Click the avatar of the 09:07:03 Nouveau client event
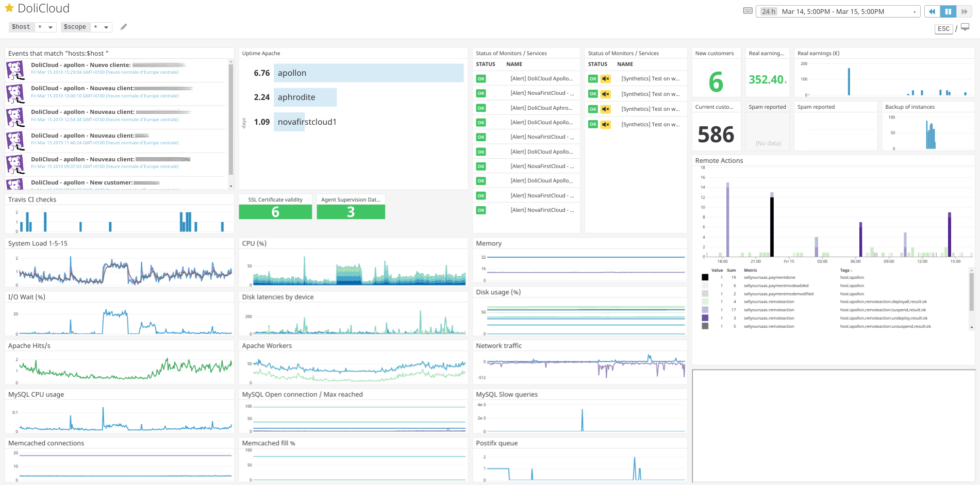This screenshot has width=980, height=485. pos(16,164)
